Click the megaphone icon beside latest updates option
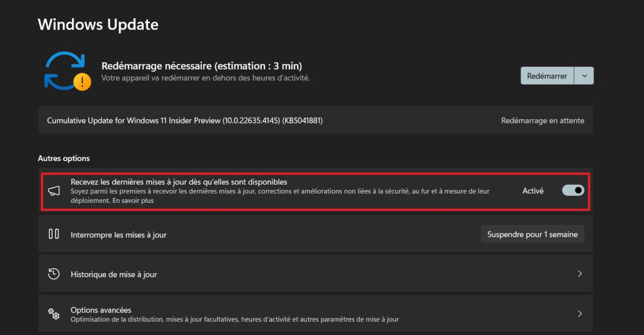Screen dimensions: 644x335 54,191
